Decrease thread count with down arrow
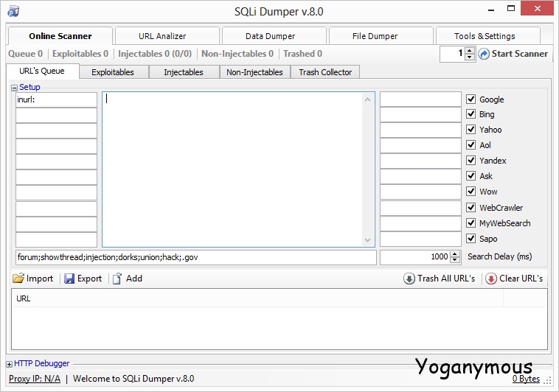The height and width of the screenshot is (392, 559). coord(470,57)
